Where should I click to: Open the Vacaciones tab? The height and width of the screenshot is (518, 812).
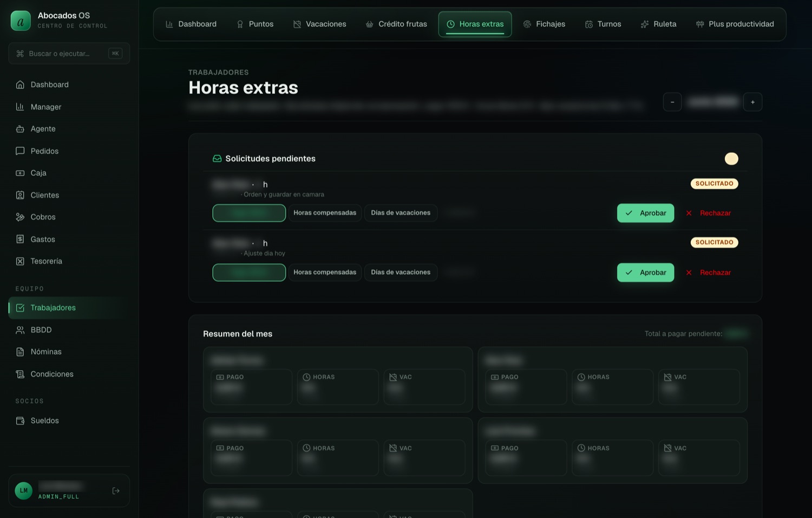point(319,24)
